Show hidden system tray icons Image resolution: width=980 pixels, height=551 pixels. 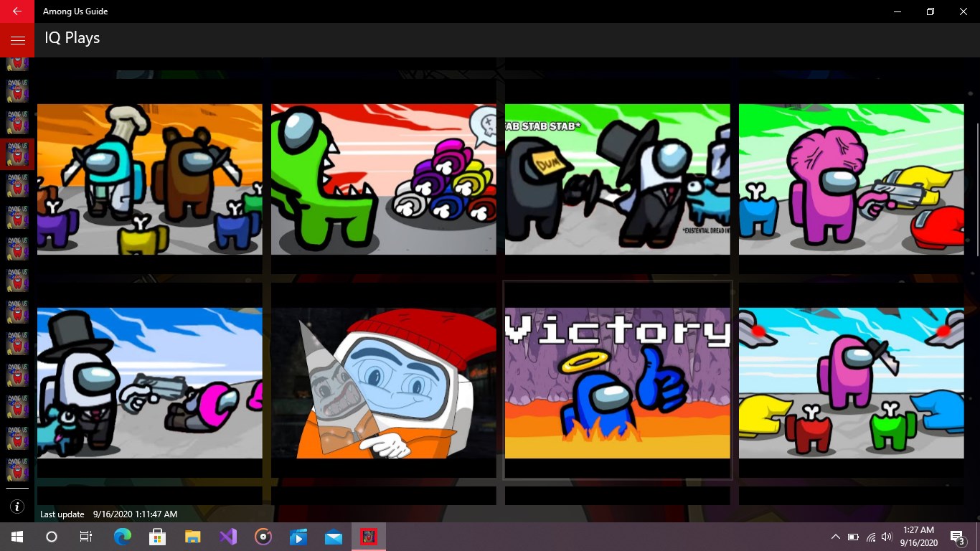point(836,537)
